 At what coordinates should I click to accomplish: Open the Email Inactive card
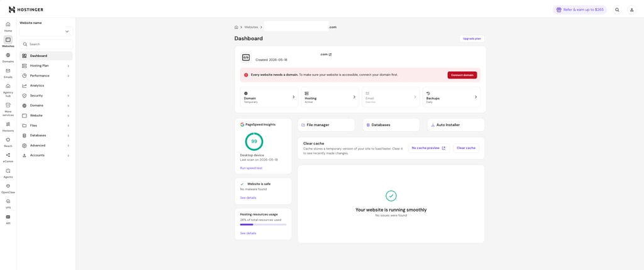click(x=391, y=97)
